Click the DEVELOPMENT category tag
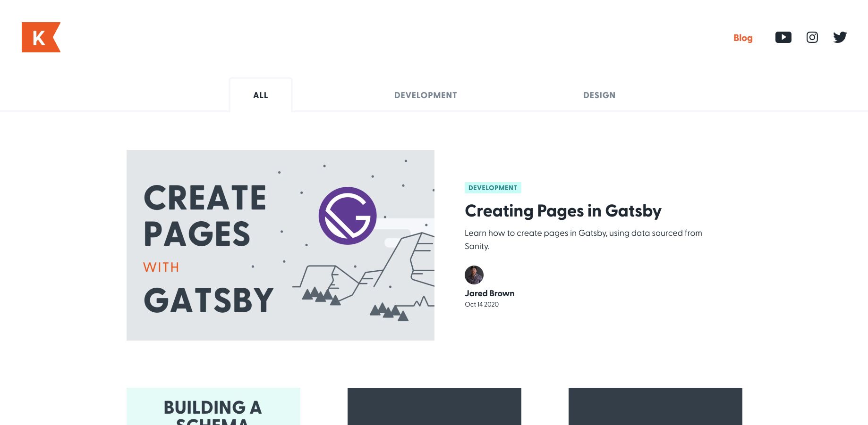Screen dimensions: 868x425 tap(493, 188)
